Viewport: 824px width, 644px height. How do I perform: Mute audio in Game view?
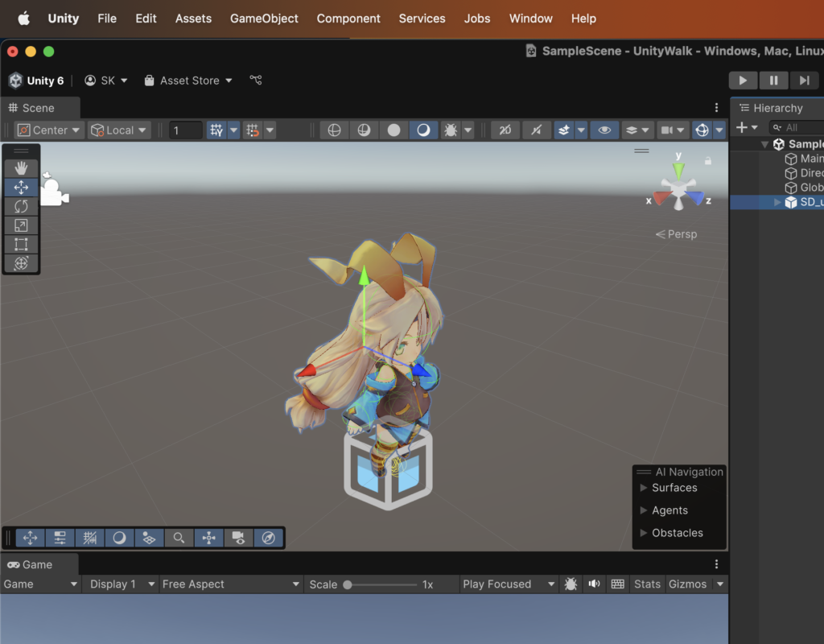click(594, 584)
